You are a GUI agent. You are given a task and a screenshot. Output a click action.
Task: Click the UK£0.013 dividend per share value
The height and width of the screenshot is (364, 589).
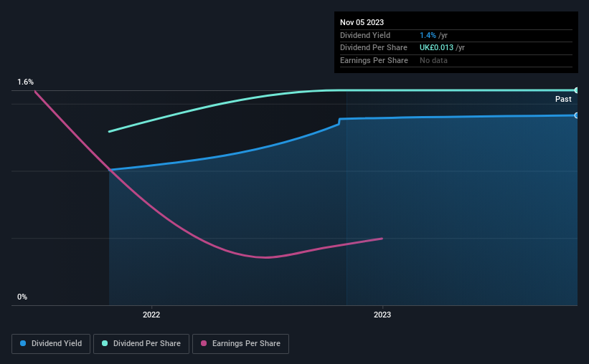pyautogui.click(x=436, y=48)
